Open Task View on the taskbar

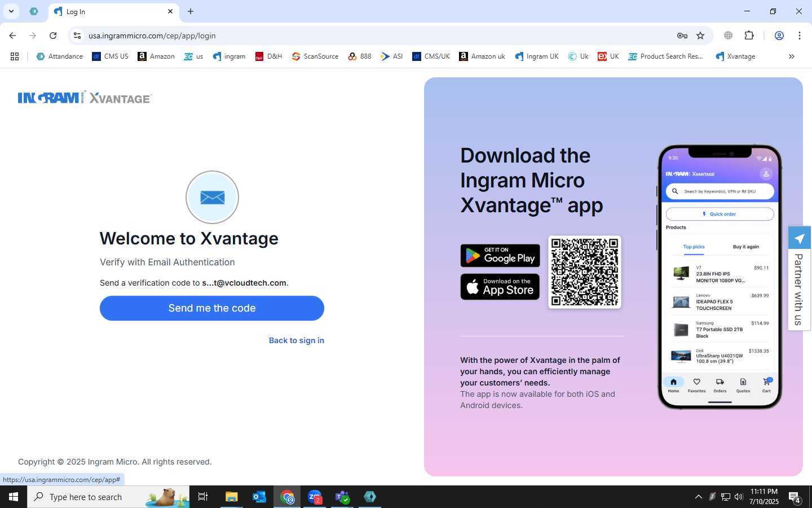(203, 497)
